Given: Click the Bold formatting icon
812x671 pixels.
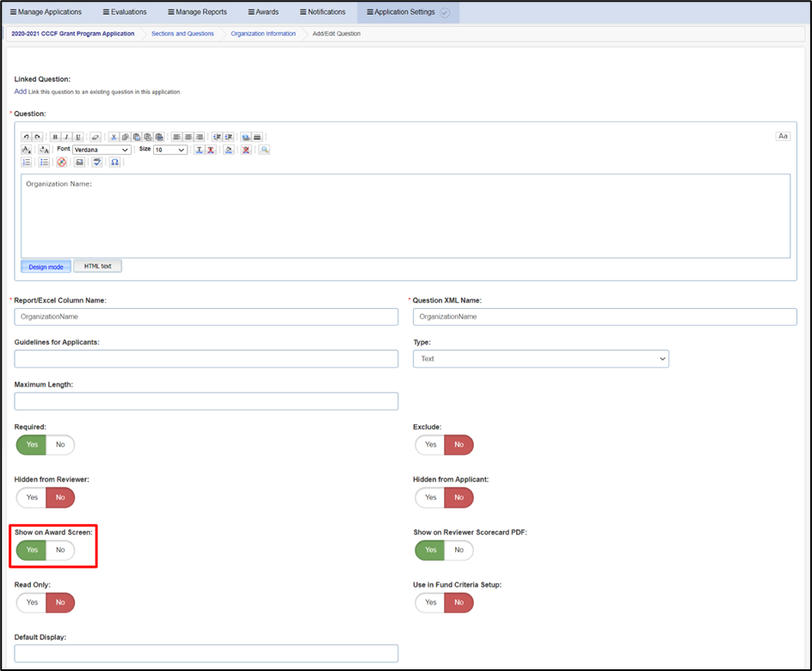Looking at the screenshot, I should [55, 137].
